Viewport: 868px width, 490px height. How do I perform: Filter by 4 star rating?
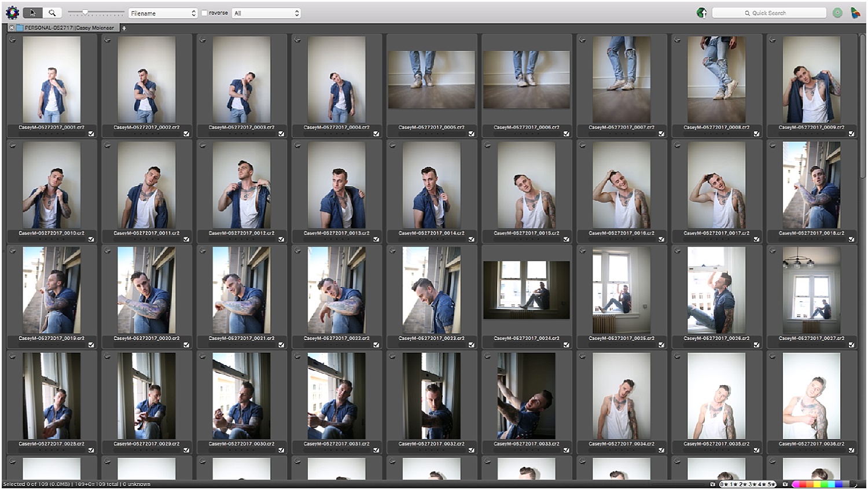[762, 484]
